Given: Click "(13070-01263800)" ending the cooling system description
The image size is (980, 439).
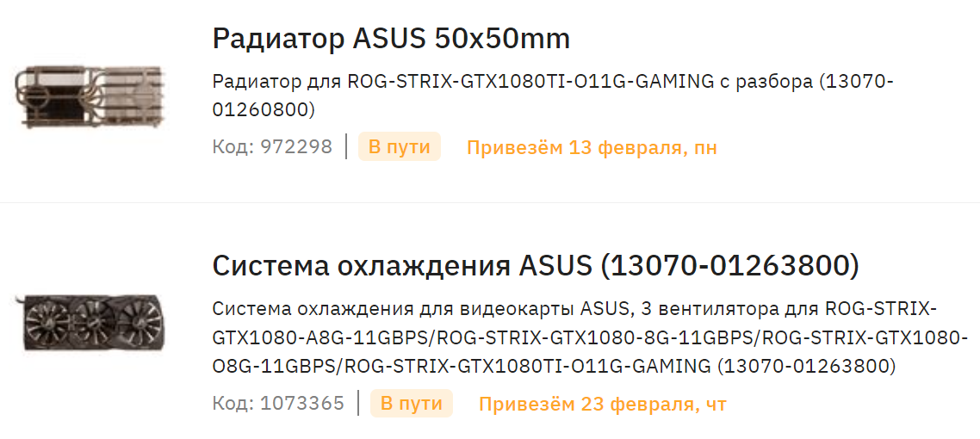Looking at the screenshot, I should 806,367.
